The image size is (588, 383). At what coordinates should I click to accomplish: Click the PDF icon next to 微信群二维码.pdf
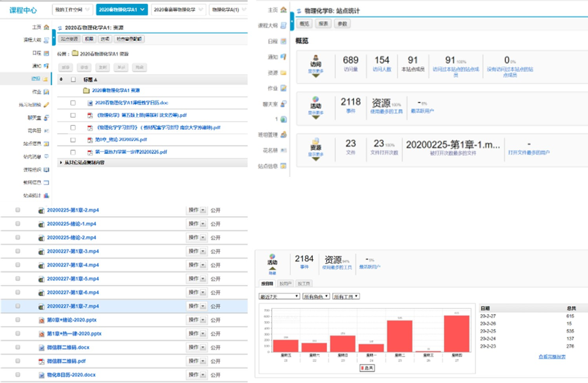41,361
